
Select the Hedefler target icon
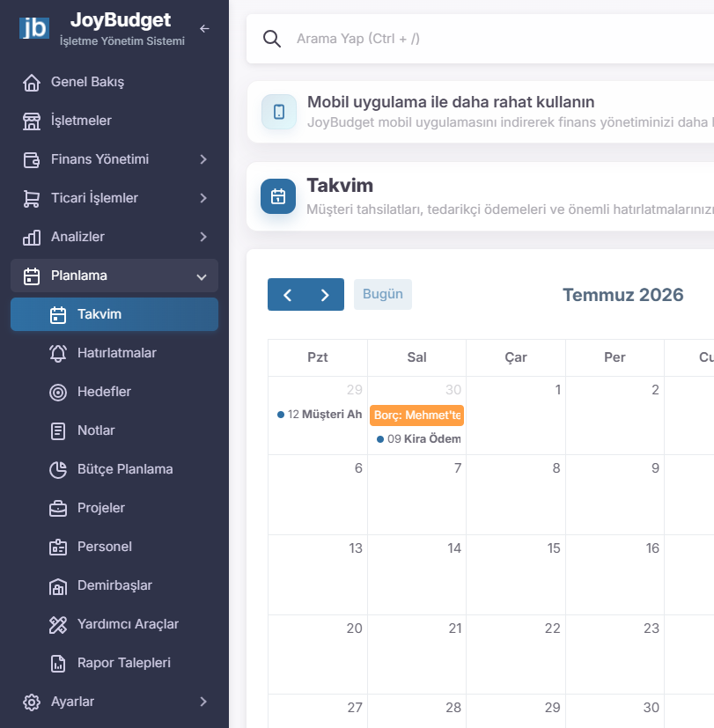[58, 392]
